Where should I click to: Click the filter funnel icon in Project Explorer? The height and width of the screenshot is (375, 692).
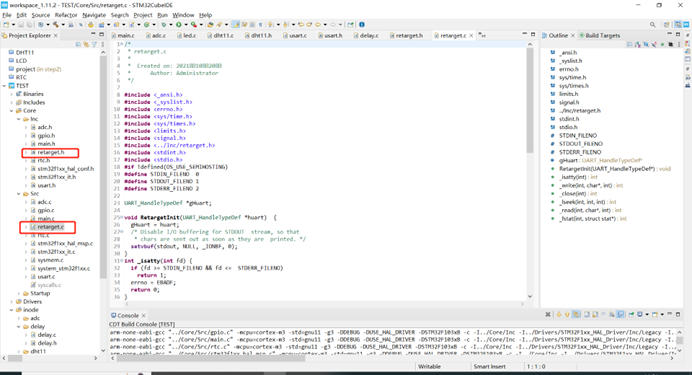pyautogui.click(x=94, y=44)
